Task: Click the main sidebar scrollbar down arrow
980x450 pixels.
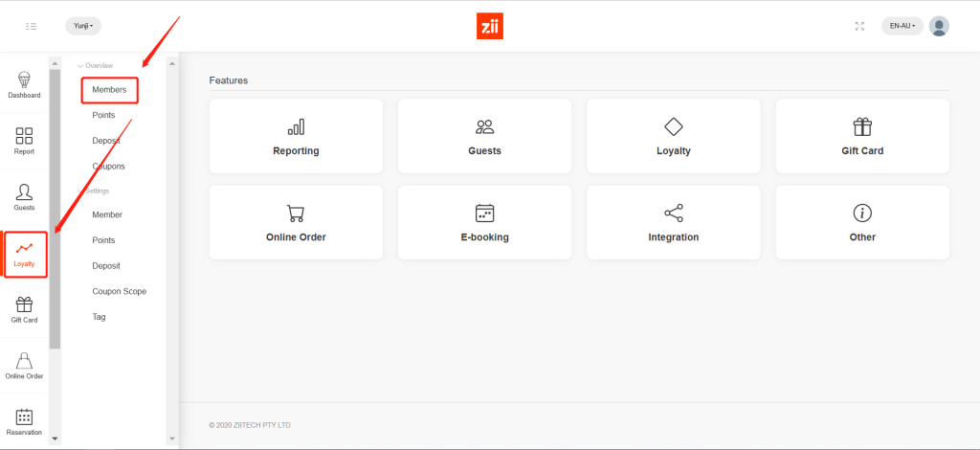Action: (55, 438)
